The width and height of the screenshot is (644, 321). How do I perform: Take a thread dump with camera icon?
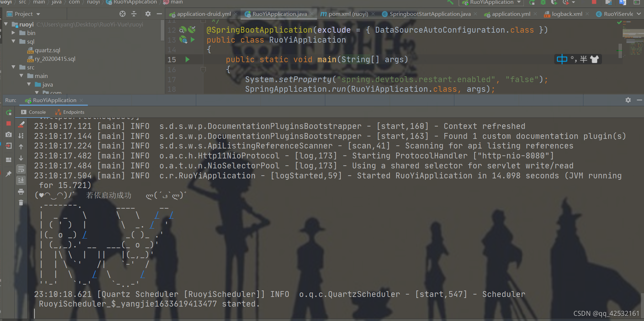click(x=9, y=135)
